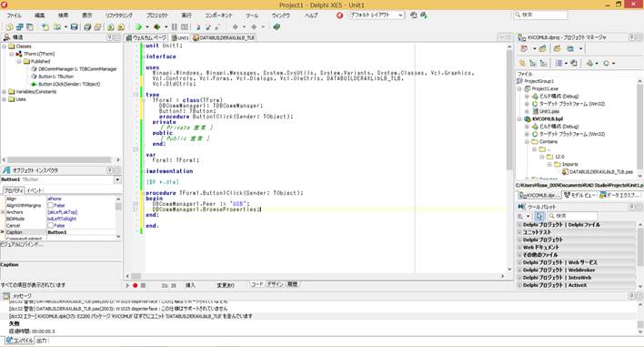
Task: Click the macro stop square in the editor status bar
Action: [143, 285]
